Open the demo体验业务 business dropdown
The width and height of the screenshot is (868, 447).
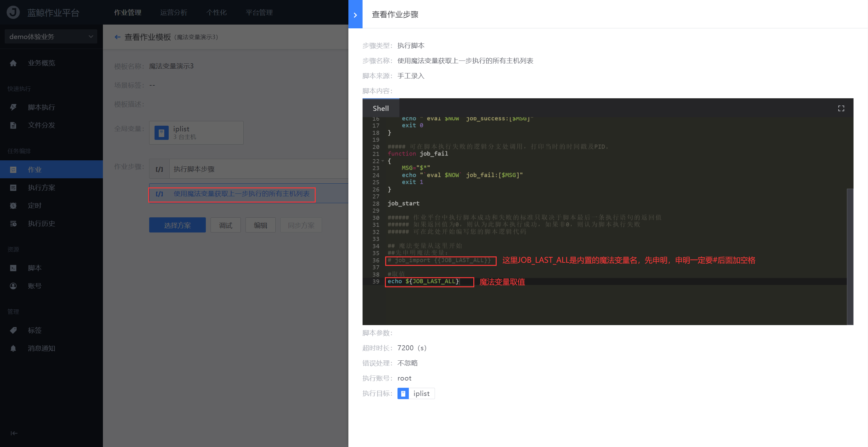[51, 37]
